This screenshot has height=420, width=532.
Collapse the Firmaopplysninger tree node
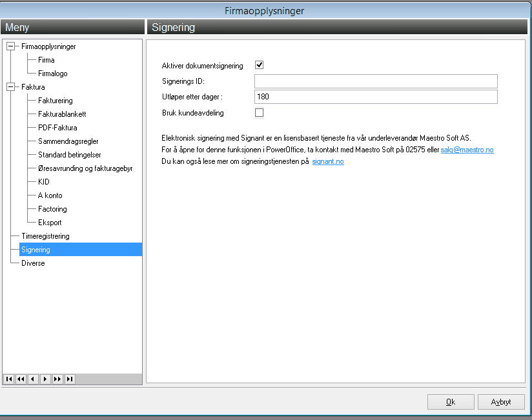[x=11, y=46]
